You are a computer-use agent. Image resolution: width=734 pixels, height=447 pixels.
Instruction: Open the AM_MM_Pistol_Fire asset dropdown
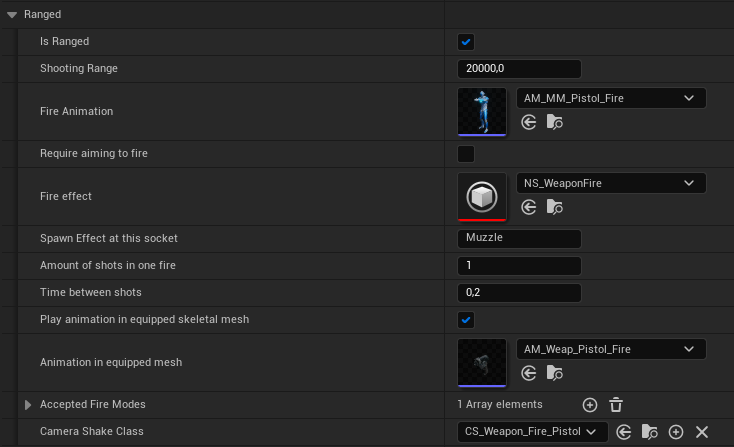(x=611, y=98)
